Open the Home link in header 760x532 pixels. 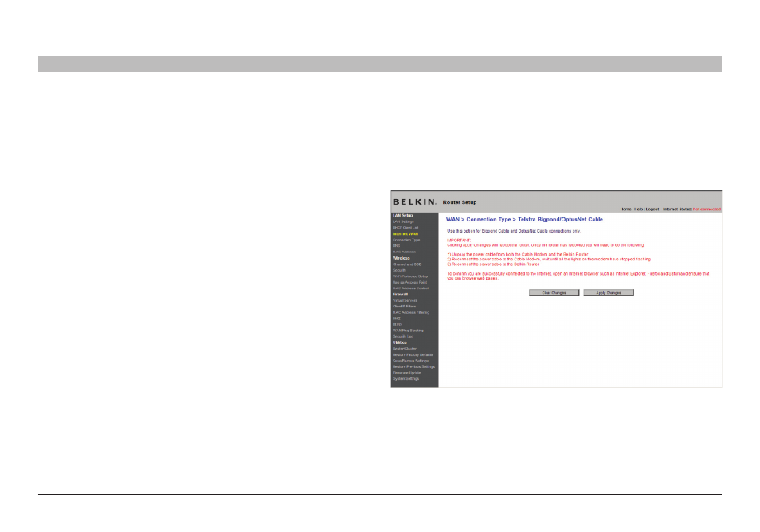pos(625,209)
